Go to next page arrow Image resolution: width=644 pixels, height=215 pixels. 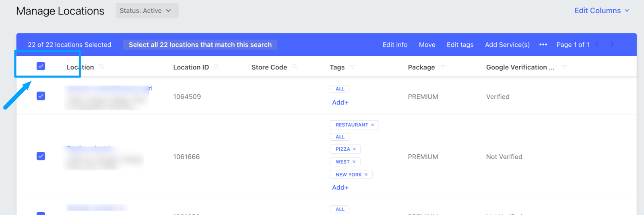(612, 45)
